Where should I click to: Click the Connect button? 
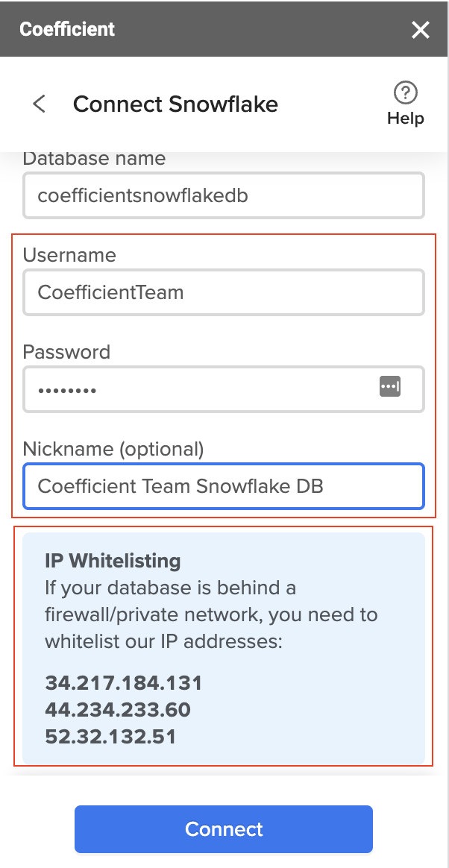click(224, 828)
